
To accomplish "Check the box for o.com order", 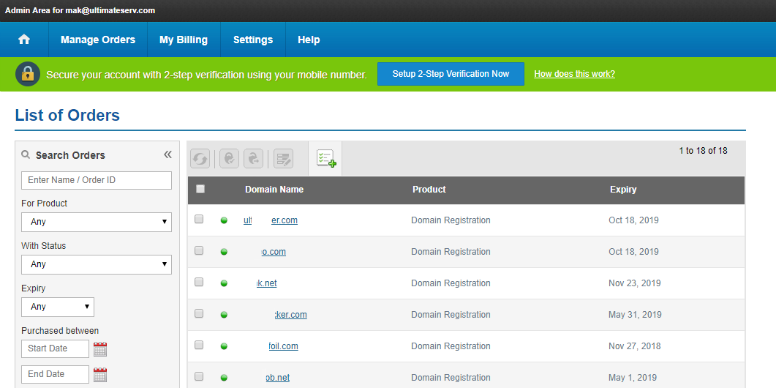I will click(199, 250).
